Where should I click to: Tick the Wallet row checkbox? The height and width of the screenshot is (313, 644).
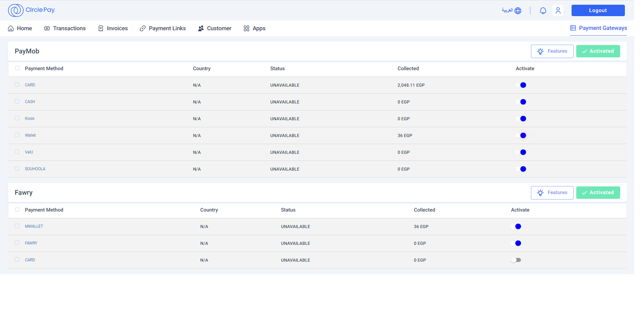[17, 135]
